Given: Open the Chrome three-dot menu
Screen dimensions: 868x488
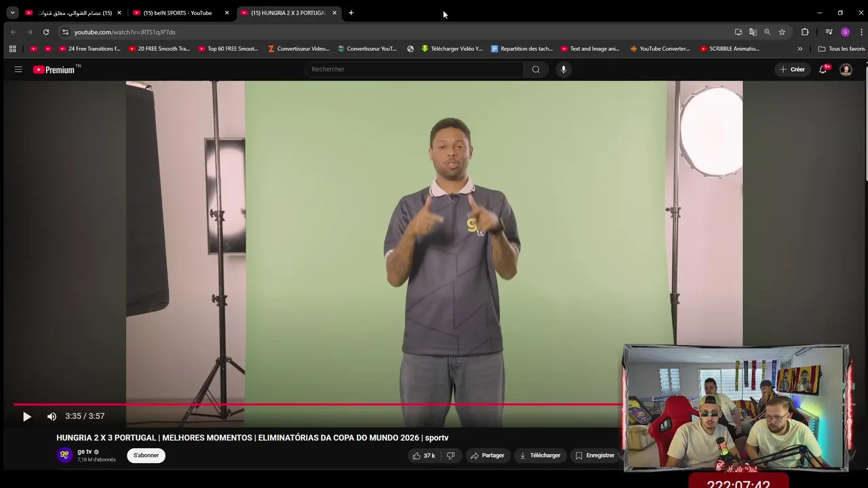Looking at the screenshot, I should 861,32.
